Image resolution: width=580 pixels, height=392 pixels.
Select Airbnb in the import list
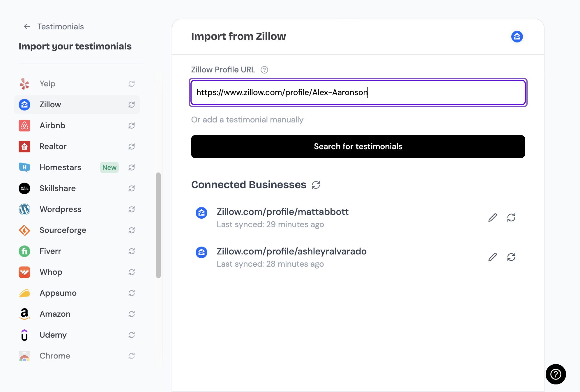pyautogui.click(x=77, y=126)
